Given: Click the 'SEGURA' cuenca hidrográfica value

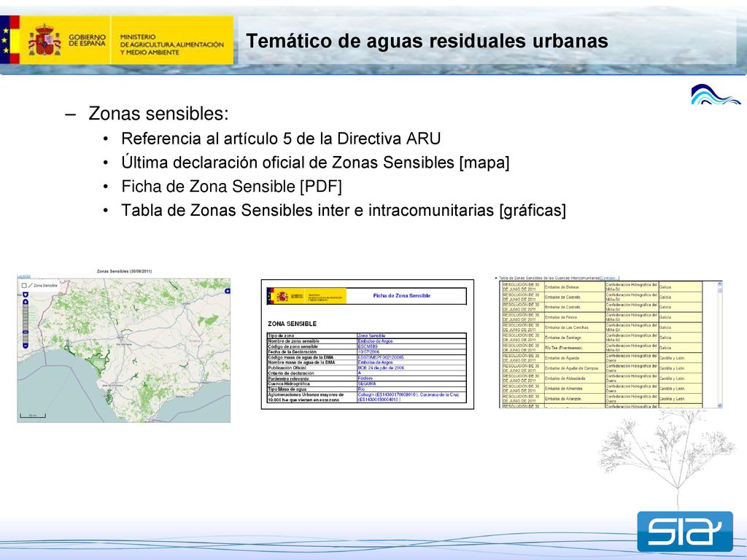Looking at the screenshot, I should pyautogui.click(x=367, y=384).
